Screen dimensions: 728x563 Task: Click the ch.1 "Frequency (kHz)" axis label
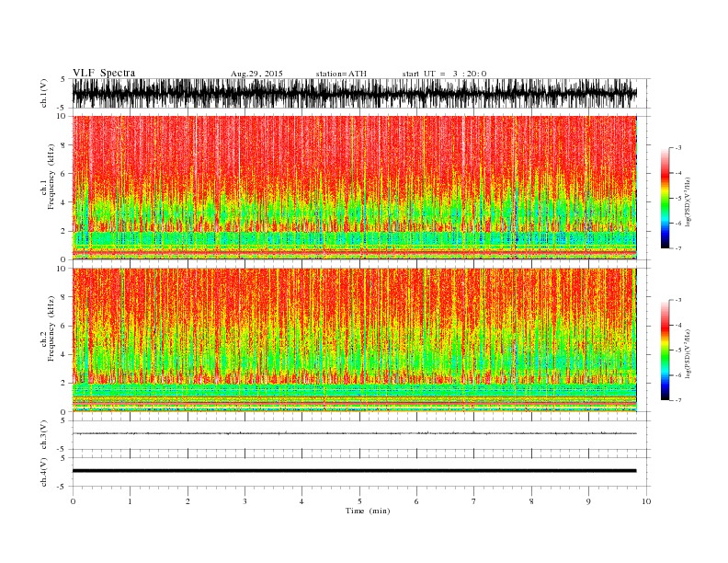[x=51, y=177]
